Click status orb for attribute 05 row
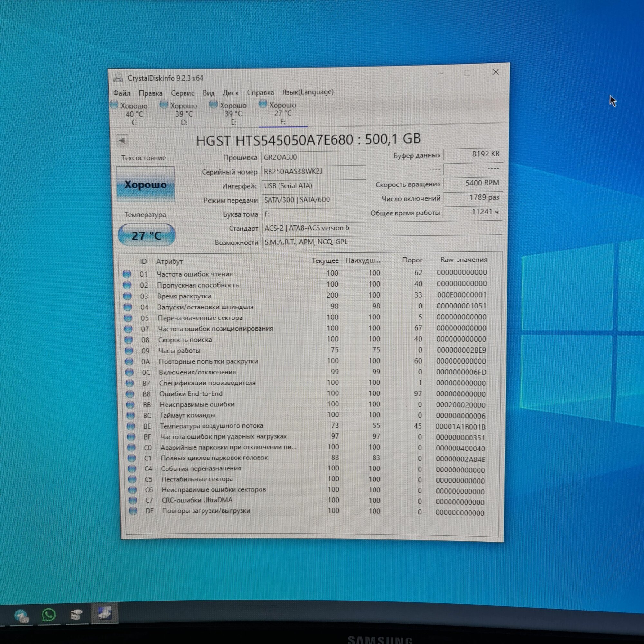The height and width of the screenshot is (644, 644). pyautogui.click(x=128, y=318)
